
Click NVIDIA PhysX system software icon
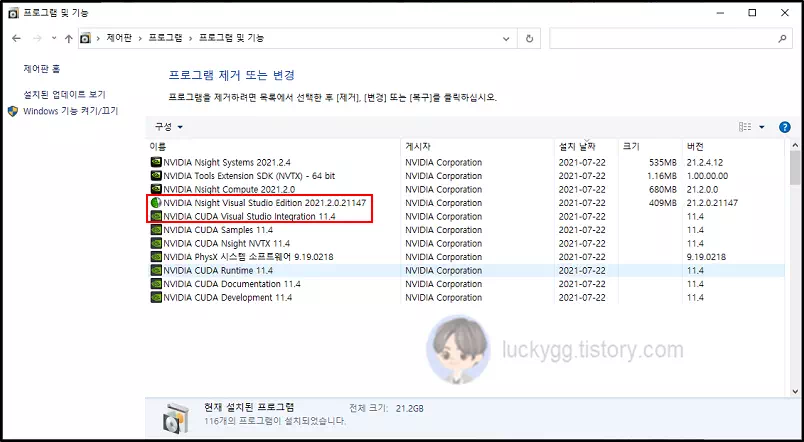156,256
